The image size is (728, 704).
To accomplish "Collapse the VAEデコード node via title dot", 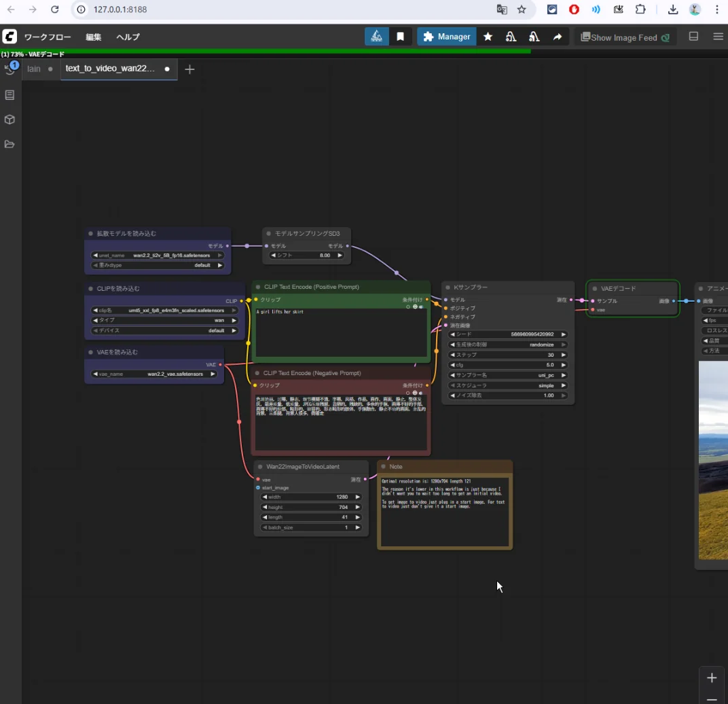I will [594, 289].
